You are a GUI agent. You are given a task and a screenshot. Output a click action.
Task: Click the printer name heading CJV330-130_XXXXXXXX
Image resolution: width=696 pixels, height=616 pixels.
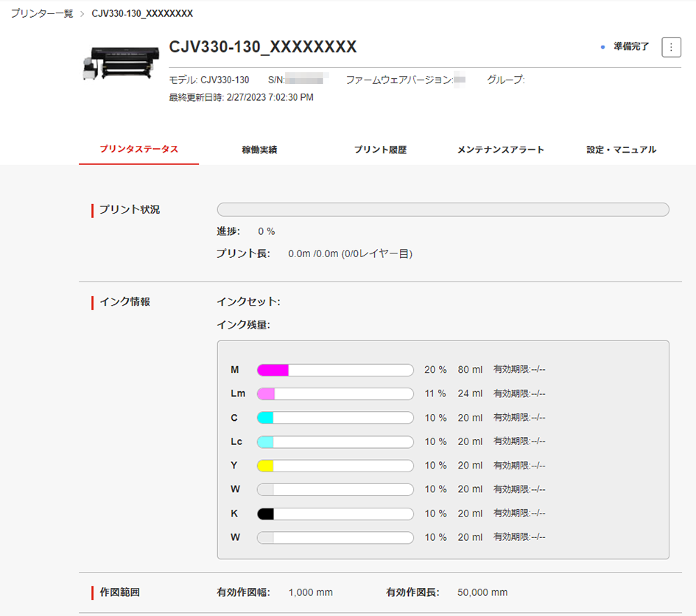coord(263,47)
